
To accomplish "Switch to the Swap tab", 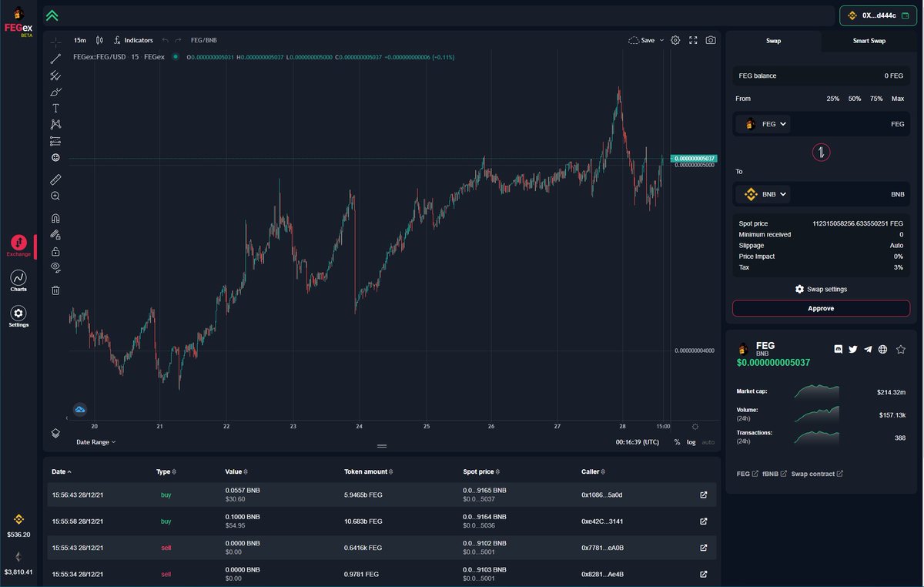I will coord(774,41).
